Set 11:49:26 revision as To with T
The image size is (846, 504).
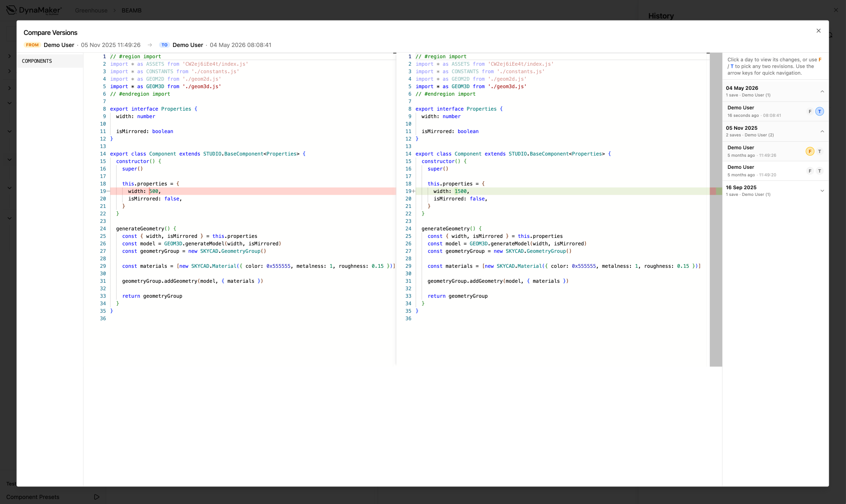(x=819, y=151)
